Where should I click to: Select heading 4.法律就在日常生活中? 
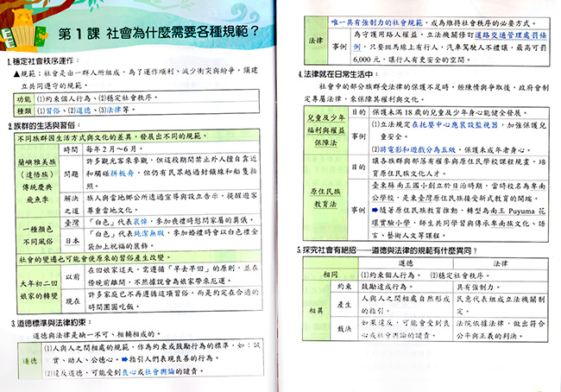coord(337,74)
